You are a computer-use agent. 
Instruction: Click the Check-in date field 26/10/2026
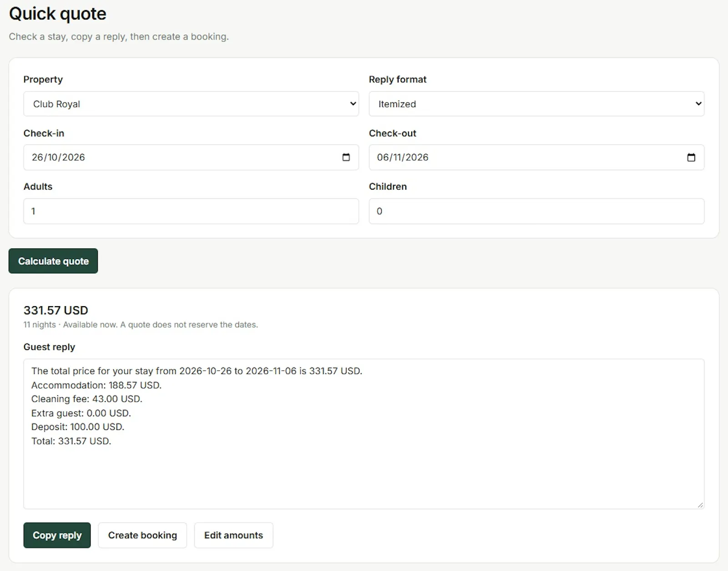coord(191,157)
